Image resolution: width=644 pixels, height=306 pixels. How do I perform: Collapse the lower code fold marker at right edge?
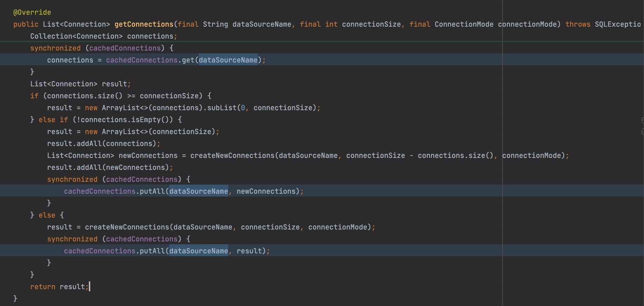642,132
